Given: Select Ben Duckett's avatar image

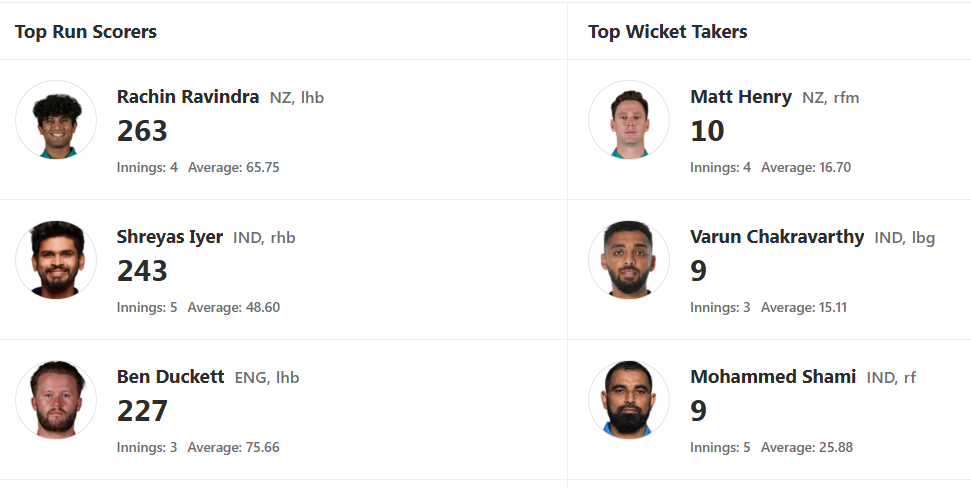Looking at the screenshot, I should pyautogui.click(x=56, y=400).
